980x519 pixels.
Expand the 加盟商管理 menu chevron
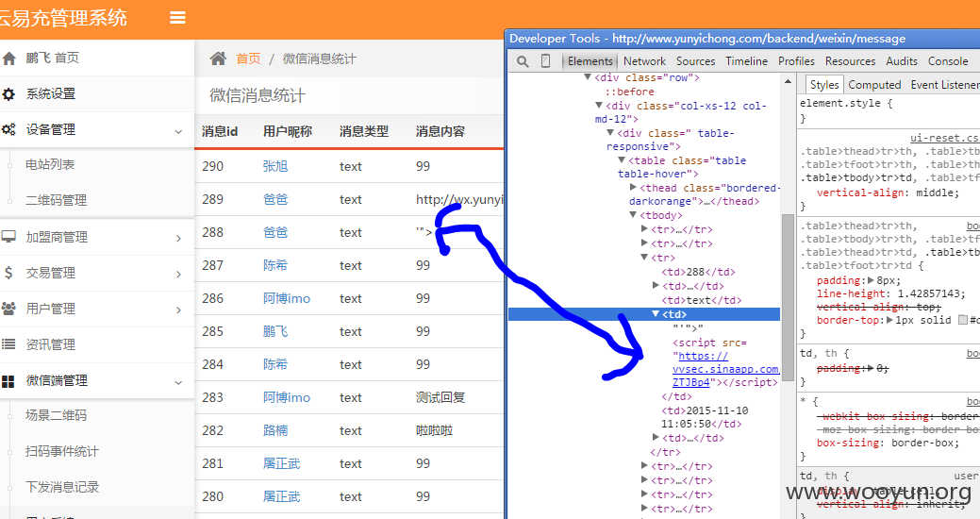tap(179, 238)
